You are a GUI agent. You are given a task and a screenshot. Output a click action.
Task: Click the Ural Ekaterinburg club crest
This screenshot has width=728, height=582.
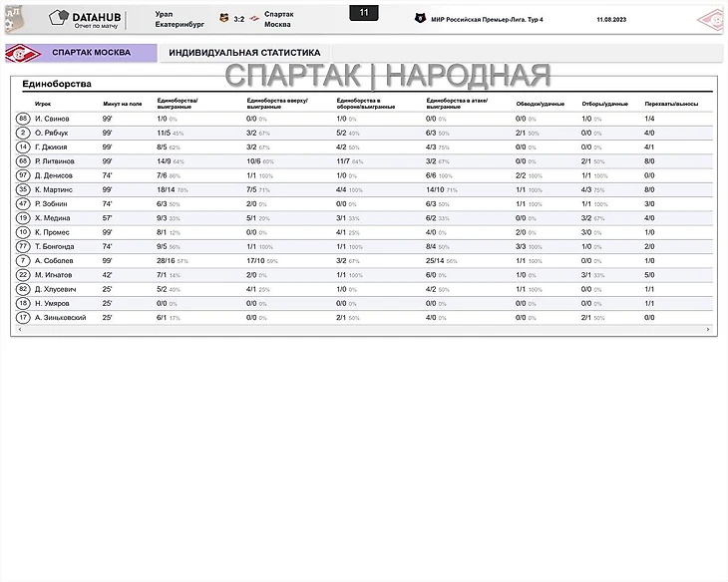223,18
